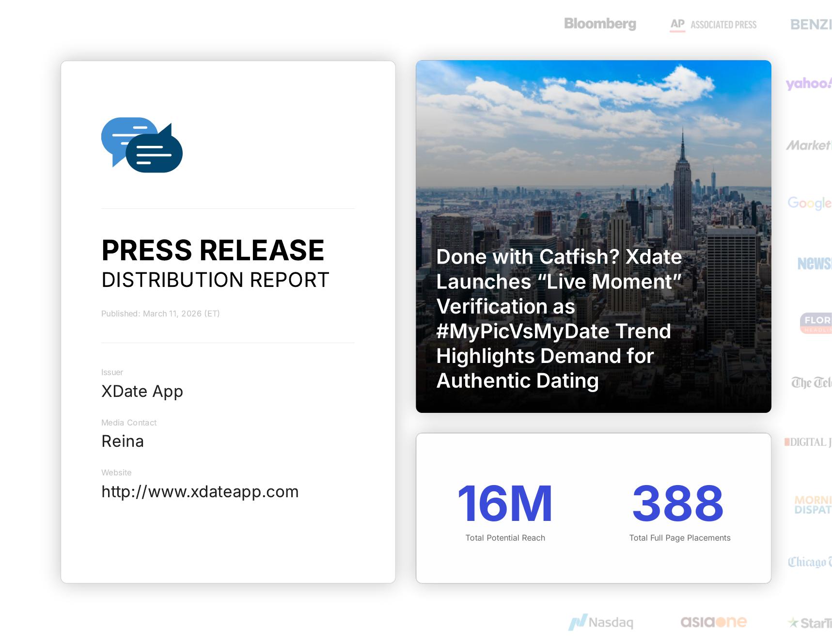Click the Digital Journal logo
This screenshot has width=832, height=644.
808,442
